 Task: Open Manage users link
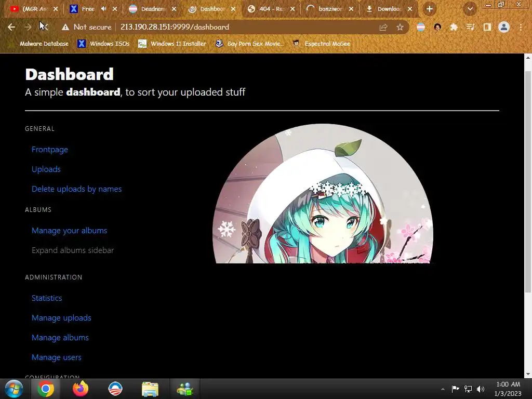[x=57, y=357]
